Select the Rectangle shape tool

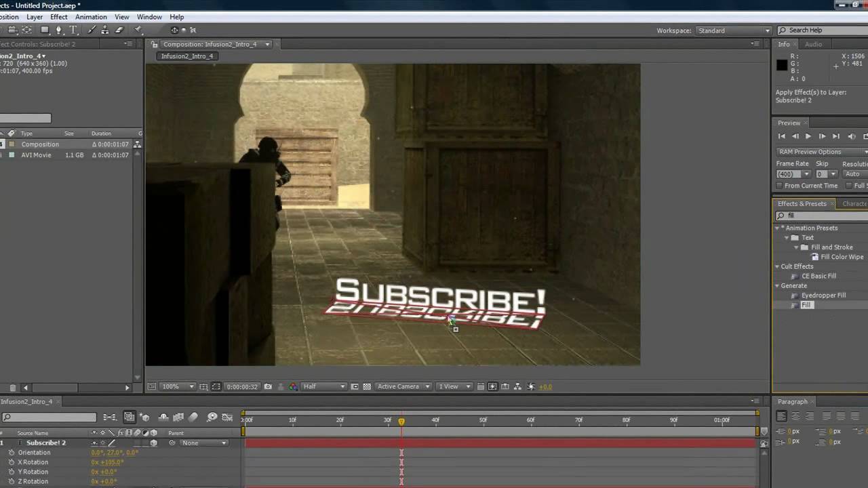click(45, 30)
